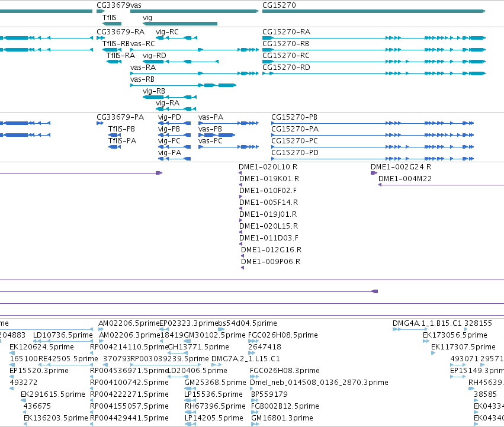Click the CG15270 gene label in top track
This screenshot has width=504, height=427.
coord(279,5)
